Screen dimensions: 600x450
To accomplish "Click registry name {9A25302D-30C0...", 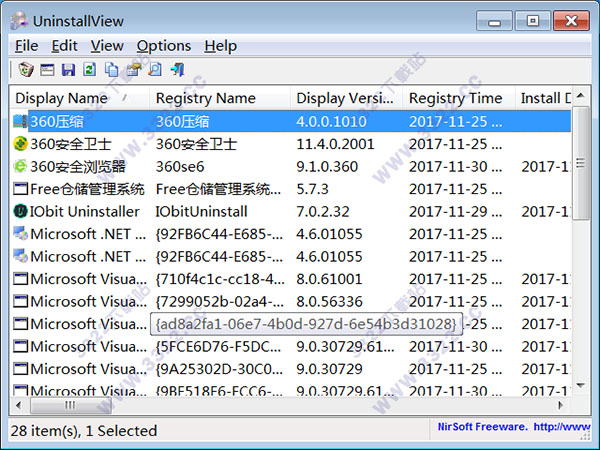I will click(219, 369).
